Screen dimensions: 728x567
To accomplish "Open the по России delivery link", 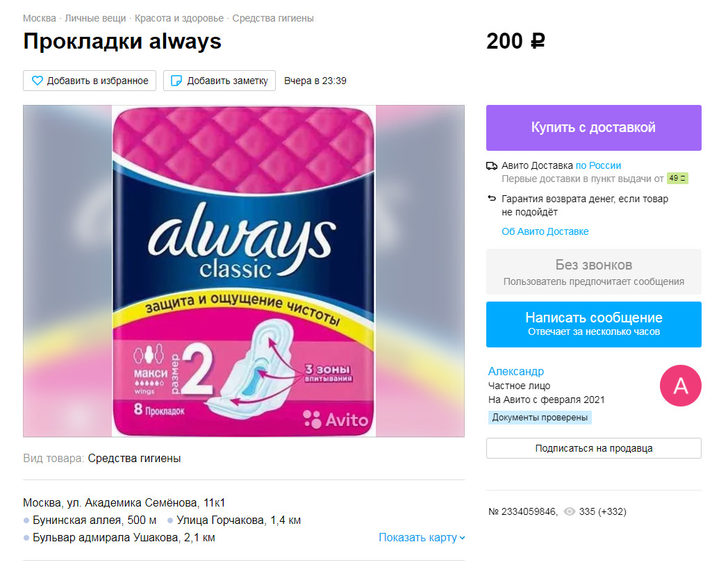I will (598, 165).
